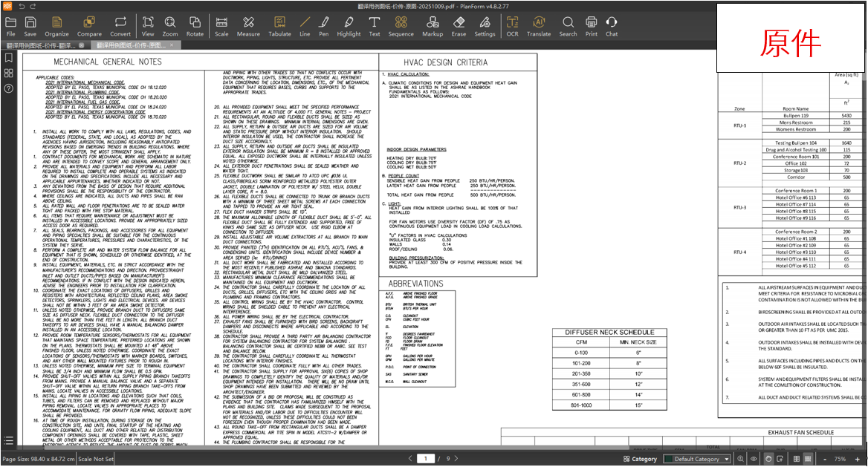Open the Tabulate tool

tap(279, 26)
